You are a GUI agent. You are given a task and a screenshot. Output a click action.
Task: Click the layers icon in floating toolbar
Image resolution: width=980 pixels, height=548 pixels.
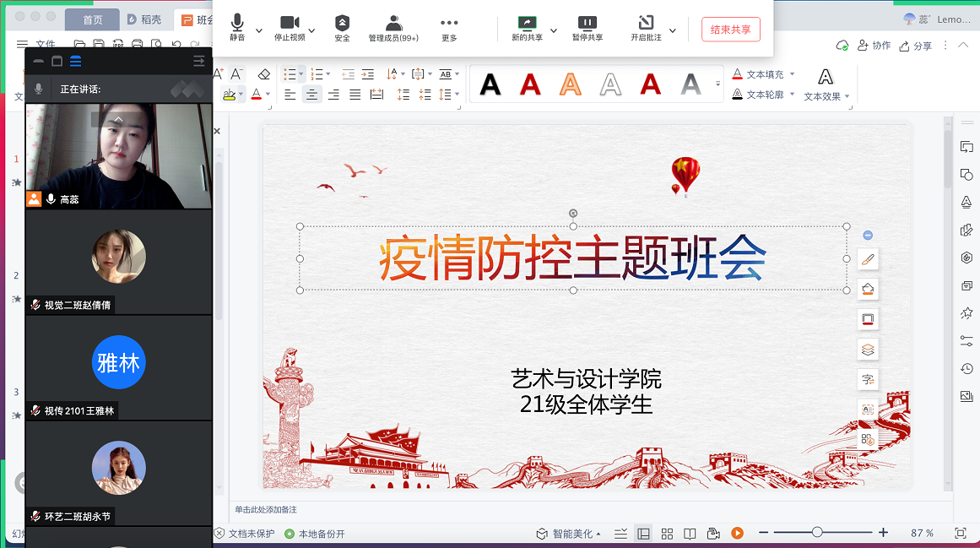[x=867, y=349]
